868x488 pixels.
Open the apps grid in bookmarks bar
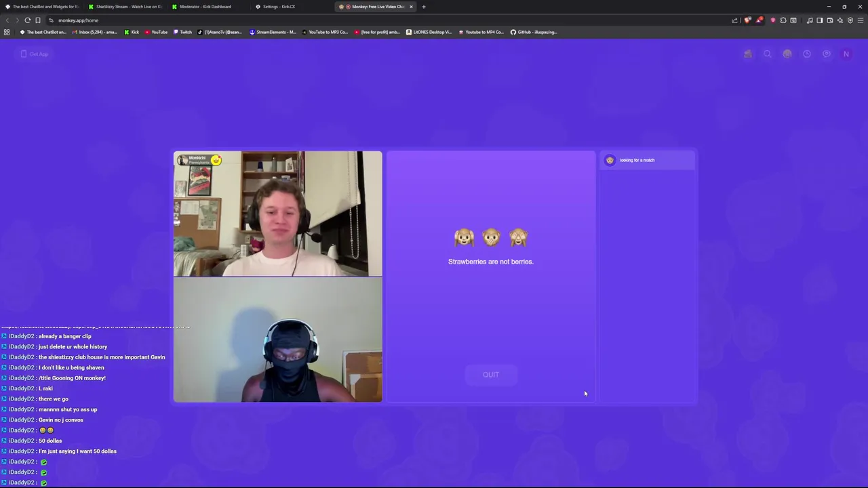tap(7, 32)
